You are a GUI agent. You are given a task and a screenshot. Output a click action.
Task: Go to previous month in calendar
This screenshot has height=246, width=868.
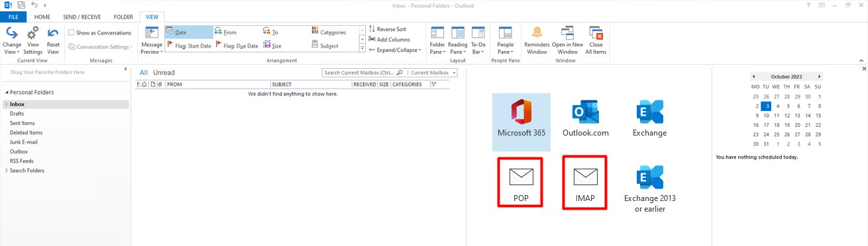(x=753, y=77)
